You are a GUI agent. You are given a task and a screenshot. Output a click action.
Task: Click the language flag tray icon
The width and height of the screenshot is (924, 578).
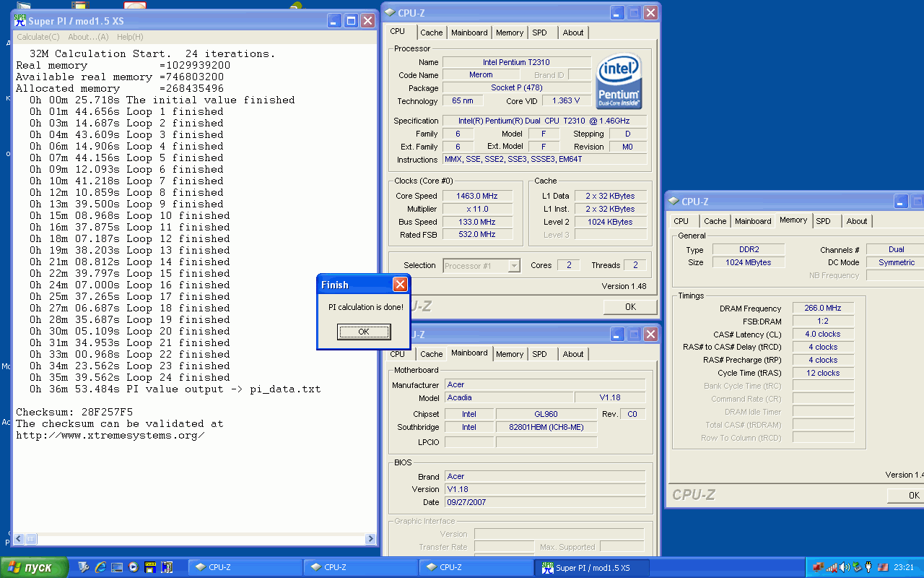[x=882, y=567]
